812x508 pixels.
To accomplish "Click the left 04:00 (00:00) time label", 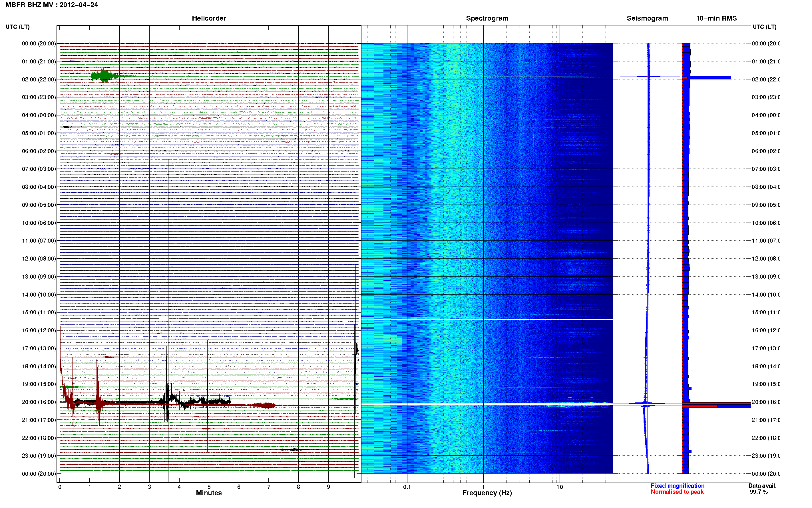I will (39, 115).
